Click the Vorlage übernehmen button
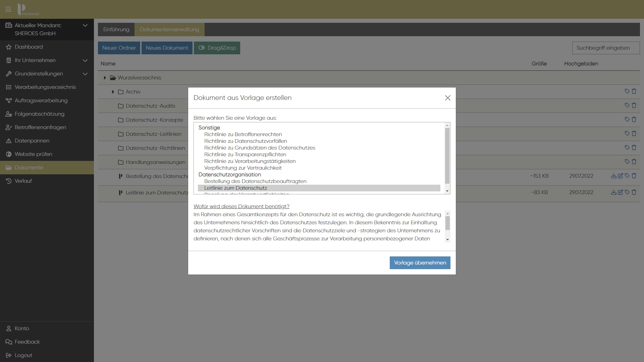 tap(420, 263)
